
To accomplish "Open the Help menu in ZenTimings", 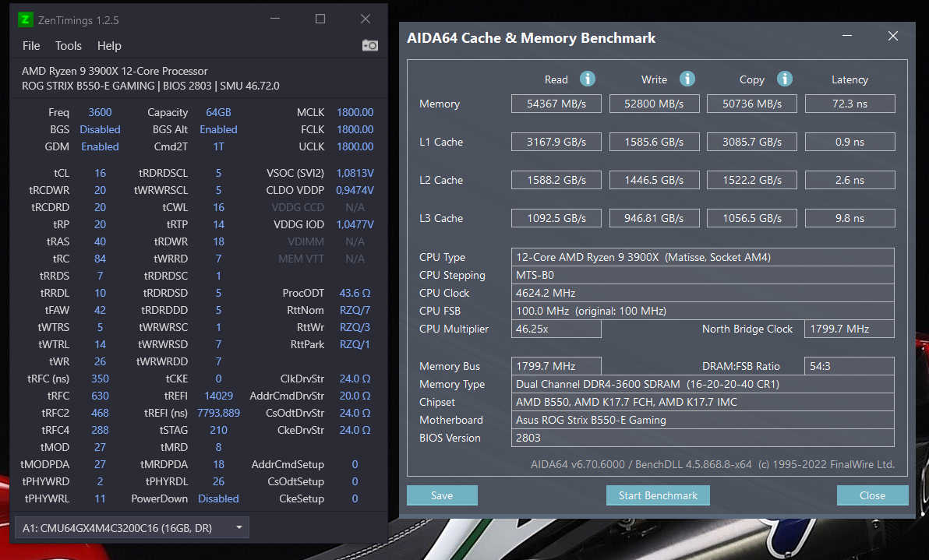I will click(x=109, y=46).
